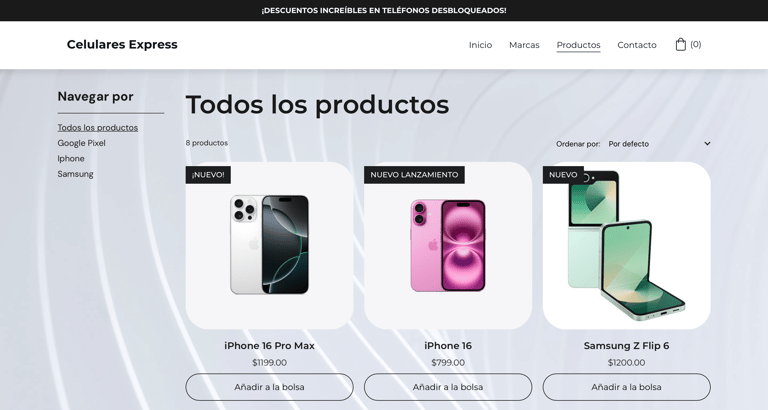
Task: Select the Productos navigation item
Action: 578,45
